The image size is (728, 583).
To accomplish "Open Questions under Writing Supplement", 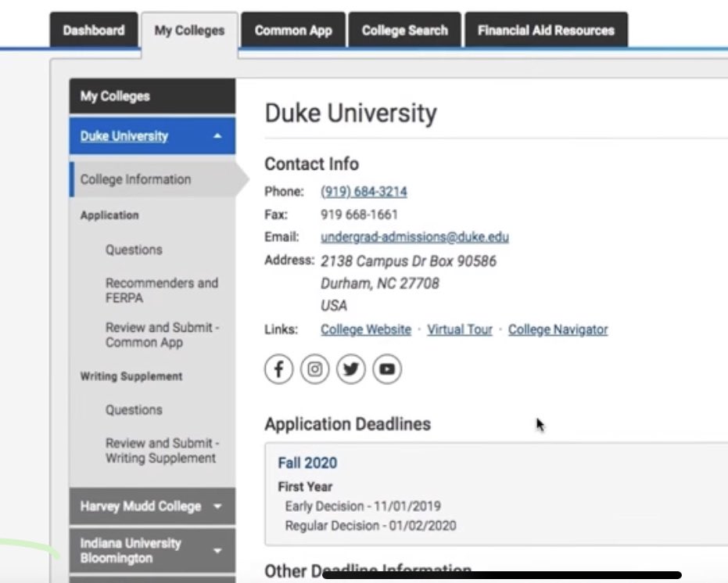I will click(134, 410).
